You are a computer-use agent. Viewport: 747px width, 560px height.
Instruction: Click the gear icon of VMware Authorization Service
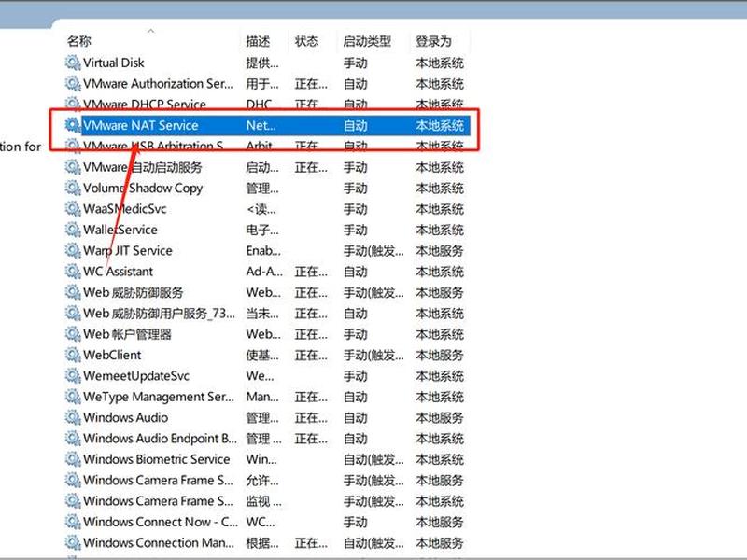[73, 83]
